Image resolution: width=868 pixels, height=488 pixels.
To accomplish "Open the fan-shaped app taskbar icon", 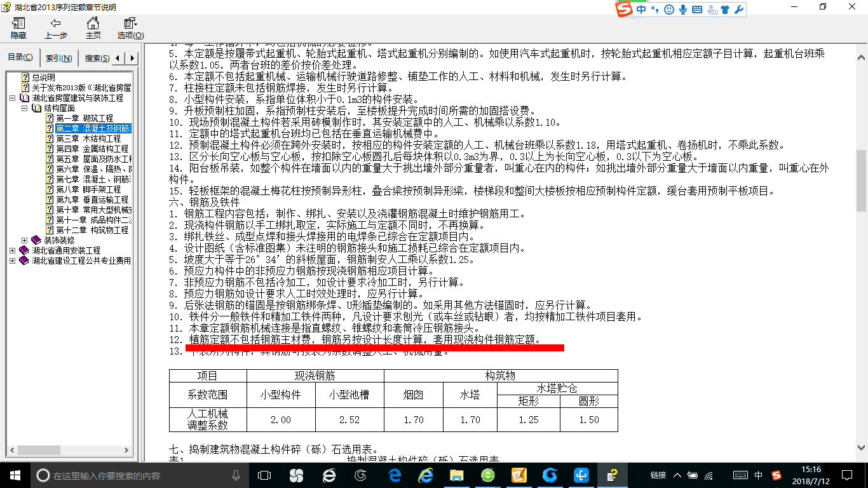I will (x=296, y=475).
